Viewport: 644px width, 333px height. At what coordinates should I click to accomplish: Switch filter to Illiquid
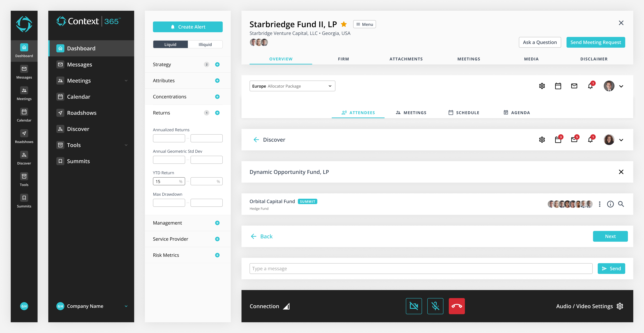[x=205, y=44]
